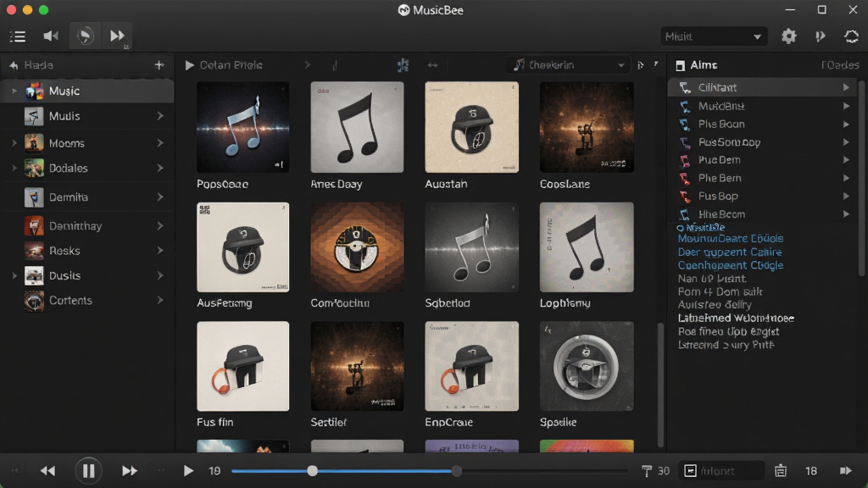This screenshot has width=868, height=488.
Task: Select Resks in the sidebar
Action: coord(87,251)
